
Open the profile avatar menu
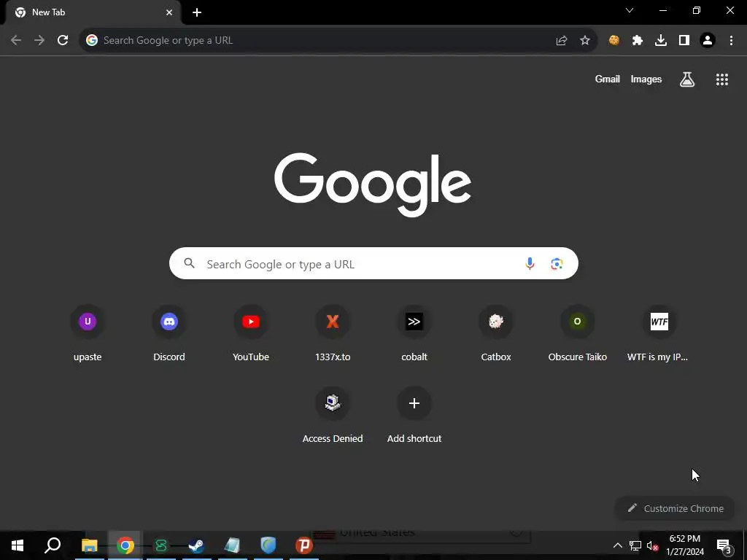(x=708, y=41)
